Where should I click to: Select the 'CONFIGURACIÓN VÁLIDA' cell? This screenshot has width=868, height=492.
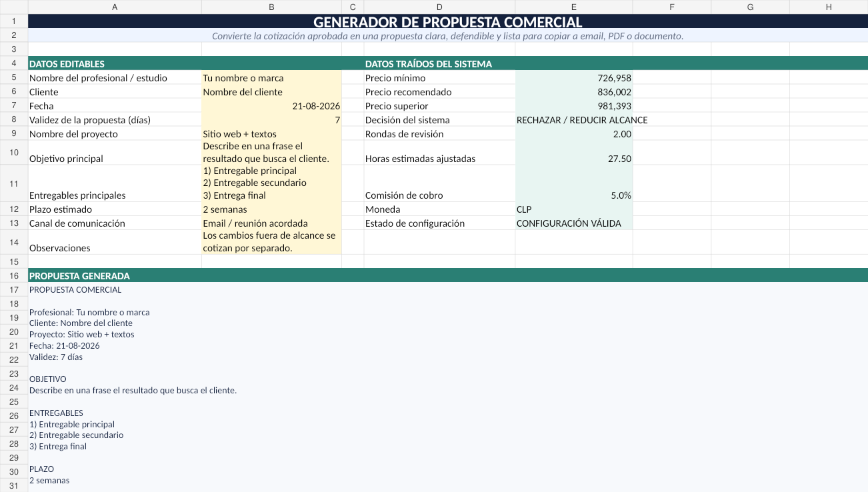pos(574,223)
